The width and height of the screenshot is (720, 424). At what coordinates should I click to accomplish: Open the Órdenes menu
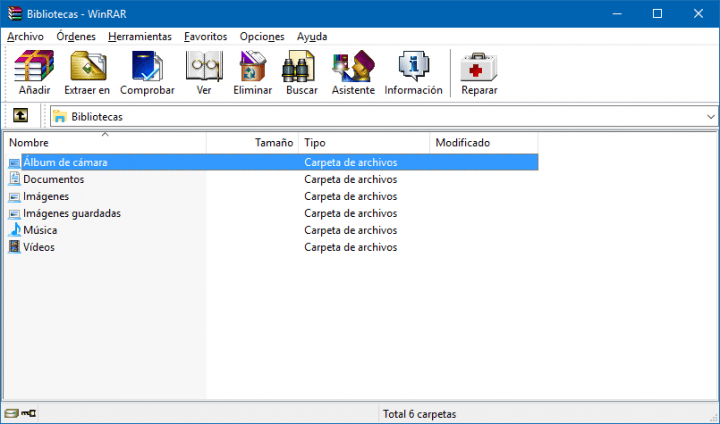[x=76, y=36]
